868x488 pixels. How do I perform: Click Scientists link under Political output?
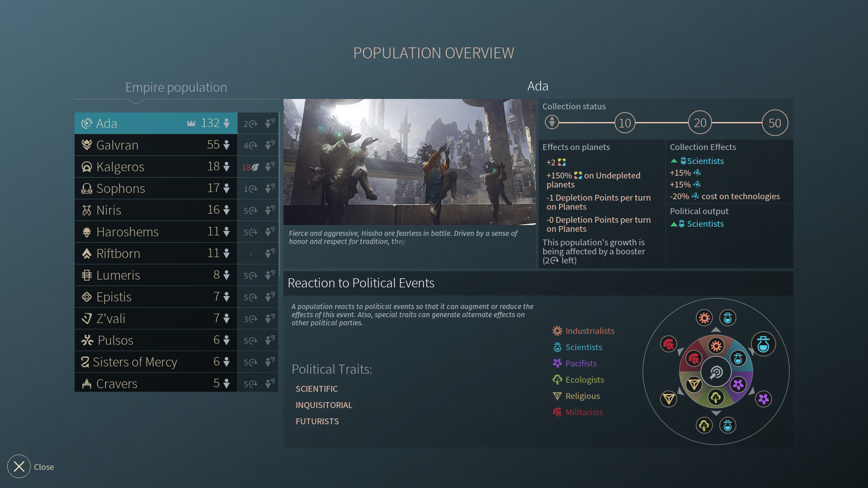pyautogui.click(x=705, y=224)
